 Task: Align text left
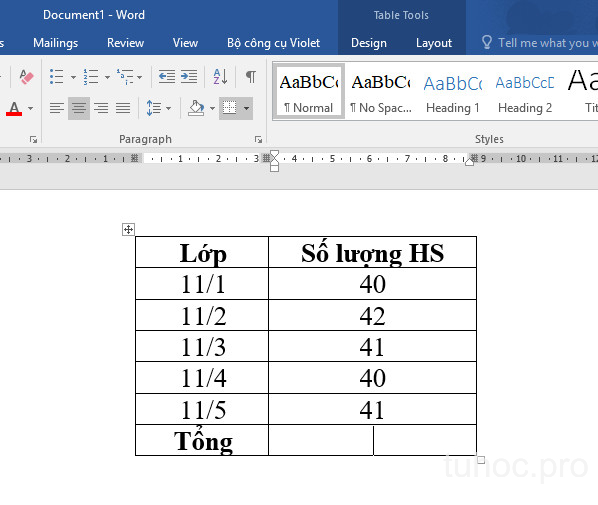(57, 108)
